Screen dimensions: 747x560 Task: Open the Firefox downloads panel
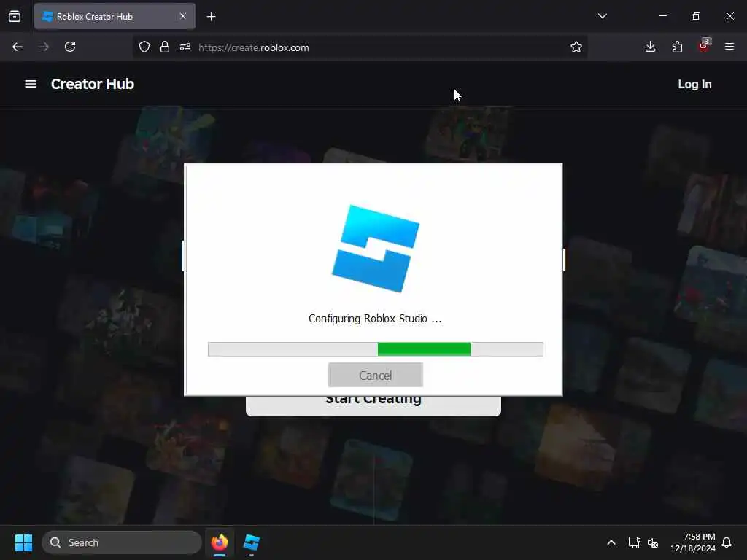click(650, 47)
